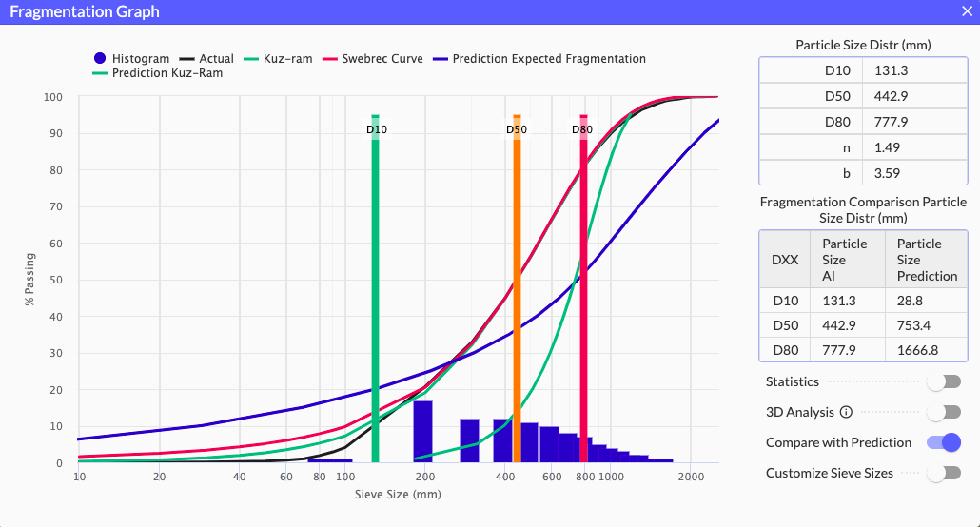Close the Fragmentation Graph dialog

pyautogui.click(x=967, y=12)
